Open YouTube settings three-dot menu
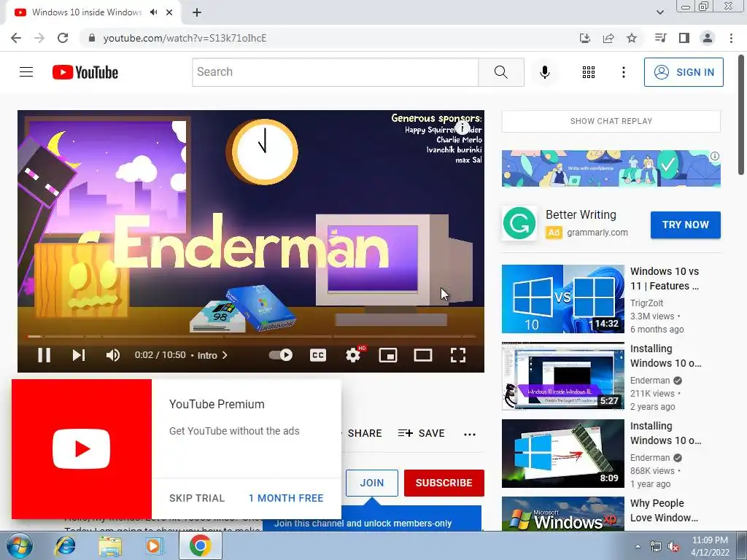Image resolution: width=747 pixels, height=560 pixels. (x=623, y=72)
